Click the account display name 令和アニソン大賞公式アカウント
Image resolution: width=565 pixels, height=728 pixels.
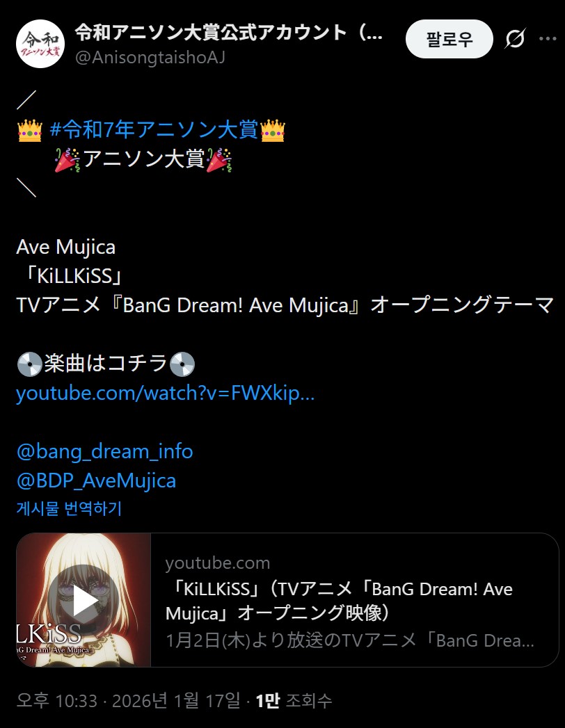(229, 32)
